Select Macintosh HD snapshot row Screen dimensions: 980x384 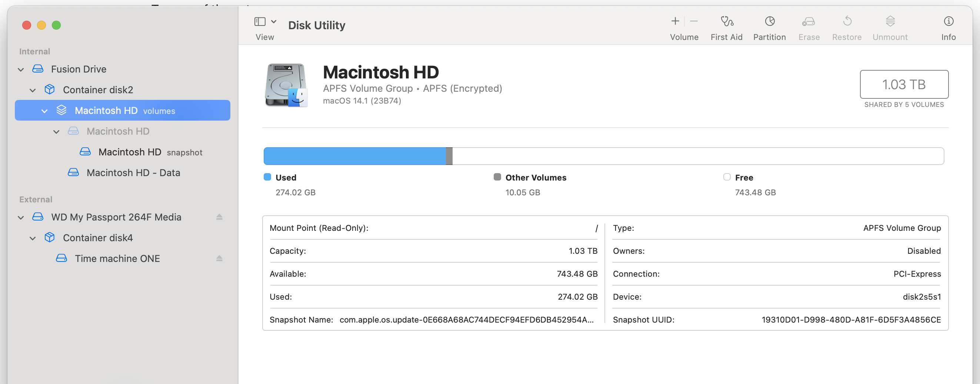pos(123,152)
